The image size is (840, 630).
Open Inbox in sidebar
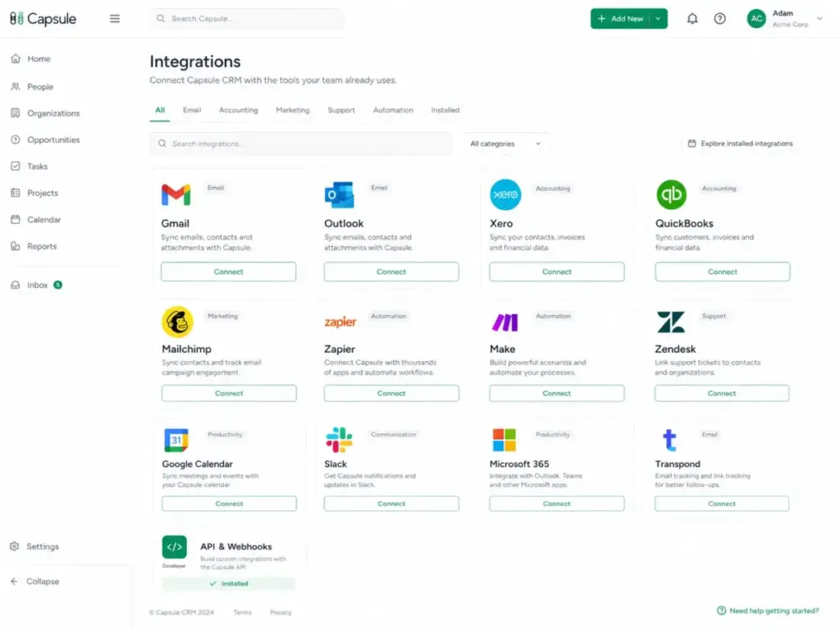point(36,285)
